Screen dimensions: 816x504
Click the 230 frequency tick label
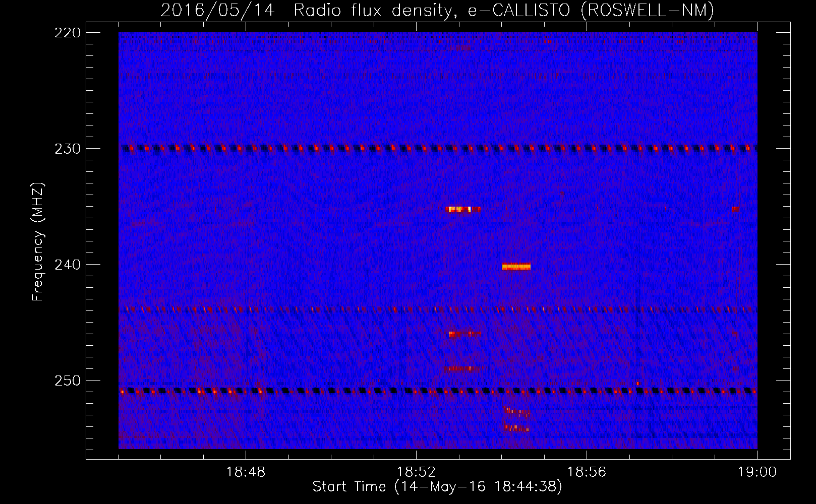tap(68, 149)
